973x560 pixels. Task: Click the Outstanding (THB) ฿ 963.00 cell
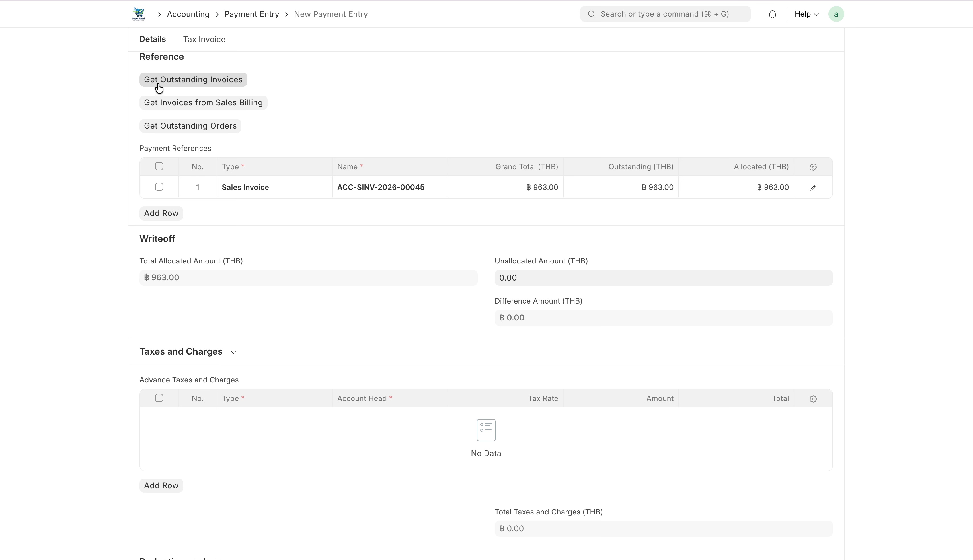pyautogui.click(x=621, y=187)
